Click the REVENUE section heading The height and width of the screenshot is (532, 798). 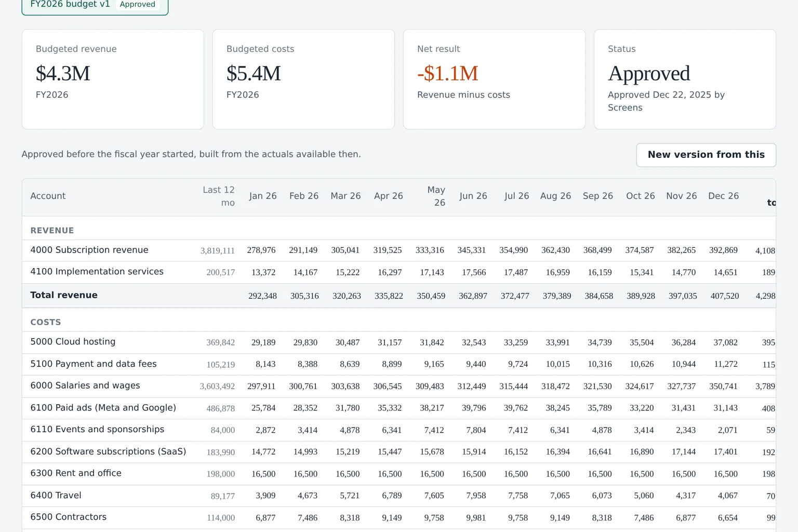[x=52, y=231]
